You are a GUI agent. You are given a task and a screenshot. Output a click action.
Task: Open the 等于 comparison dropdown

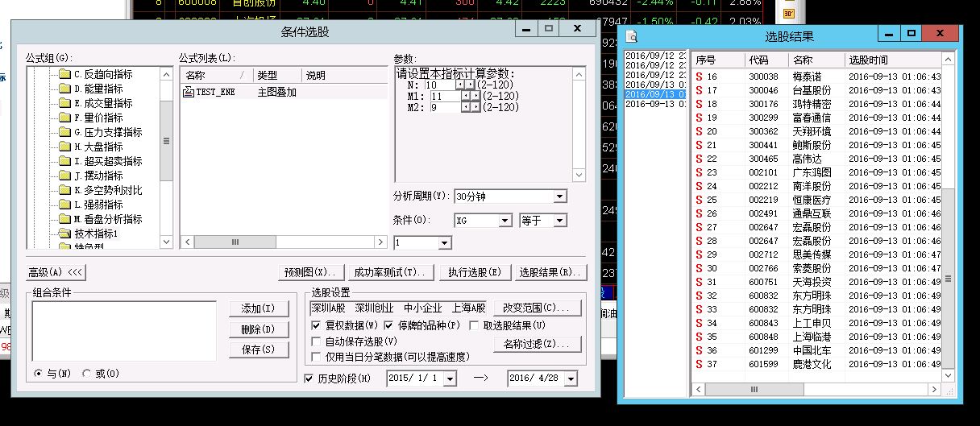click(560, 221)
